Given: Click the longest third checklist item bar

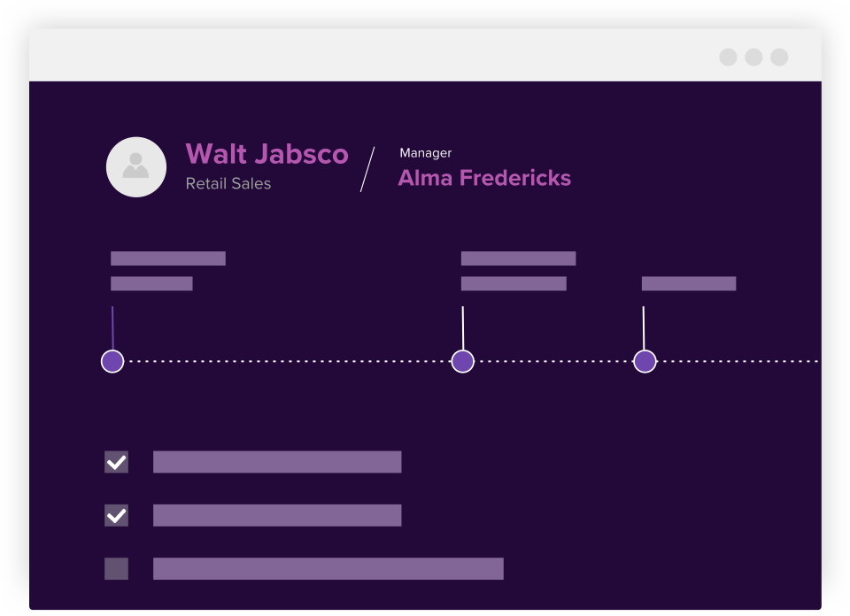Looking at the screenshot, I should pyautogui.click(x=328, y=568).
